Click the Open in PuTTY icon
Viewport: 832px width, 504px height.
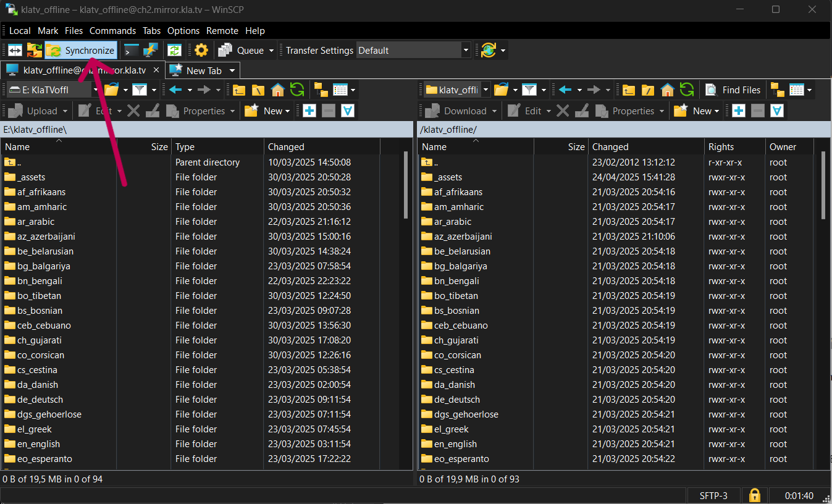click(x=151, y=51)
